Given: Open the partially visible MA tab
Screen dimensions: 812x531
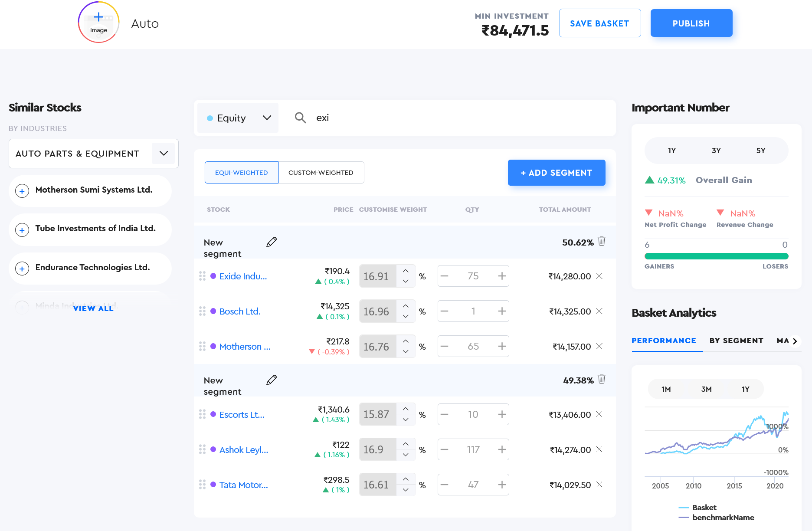Looking at the screenshot, I should click(x=783, y=341).
